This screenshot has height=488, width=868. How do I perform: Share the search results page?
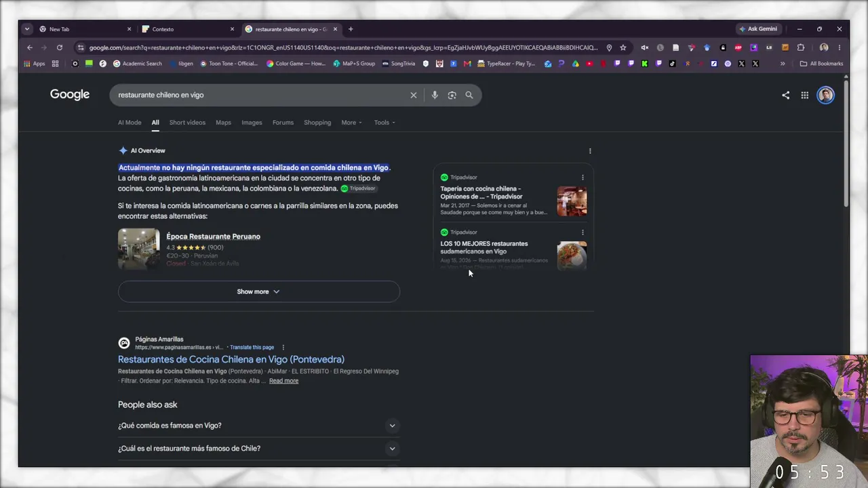tap(786, 96)
